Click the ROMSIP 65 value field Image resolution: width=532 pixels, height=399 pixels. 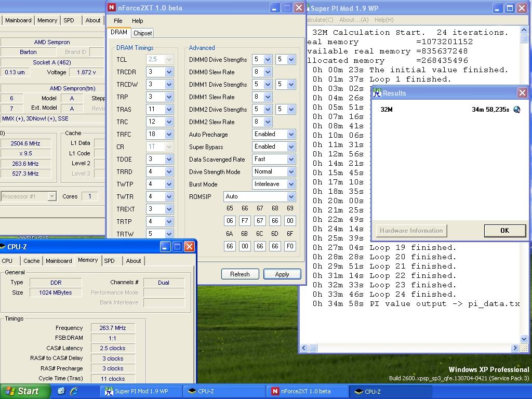pyautogui.click(x=230, y=221)
